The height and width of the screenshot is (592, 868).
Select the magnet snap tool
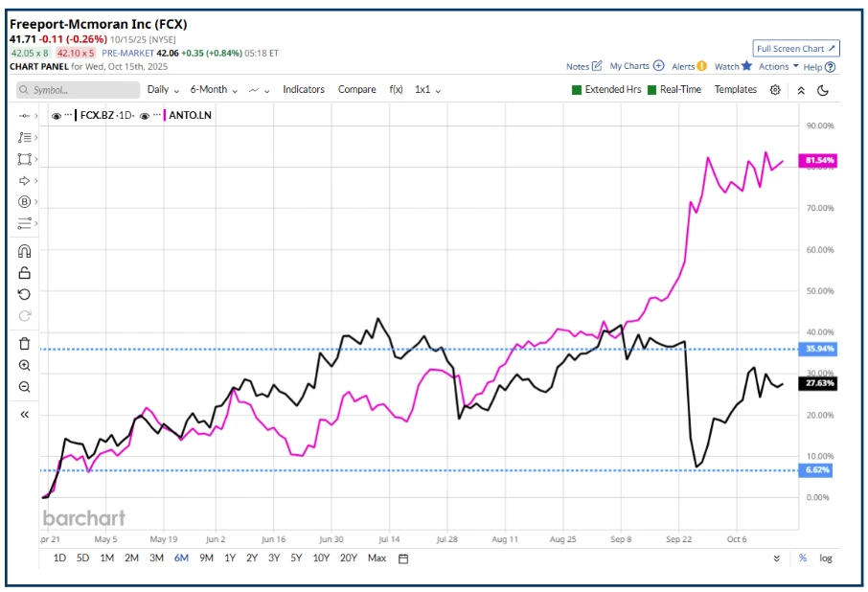24,250
